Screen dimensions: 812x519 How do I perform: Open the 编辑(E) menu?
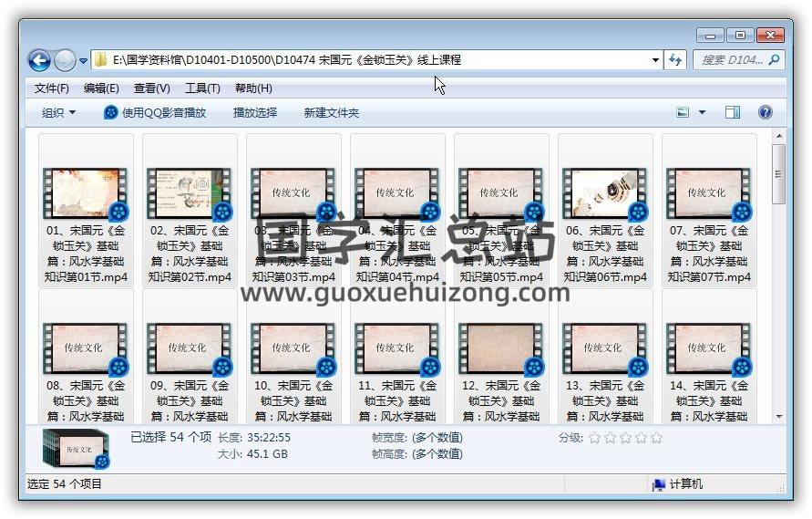point(101,88)
